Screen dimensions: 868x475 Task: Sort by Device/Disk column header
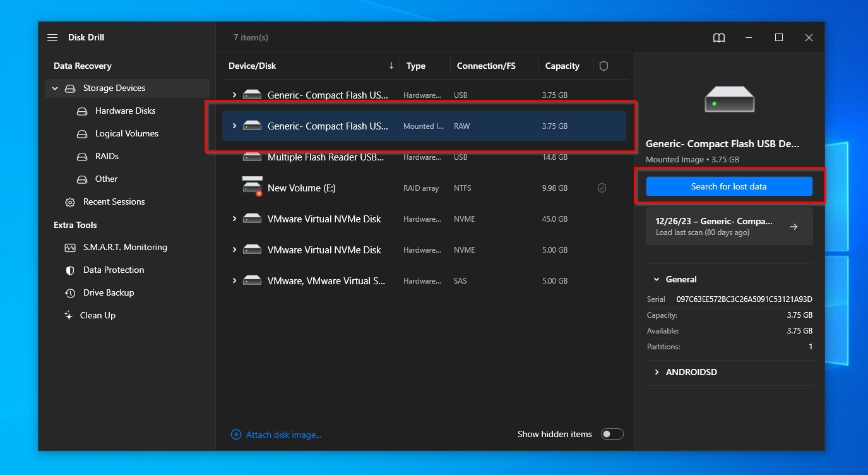click(253, 66)
